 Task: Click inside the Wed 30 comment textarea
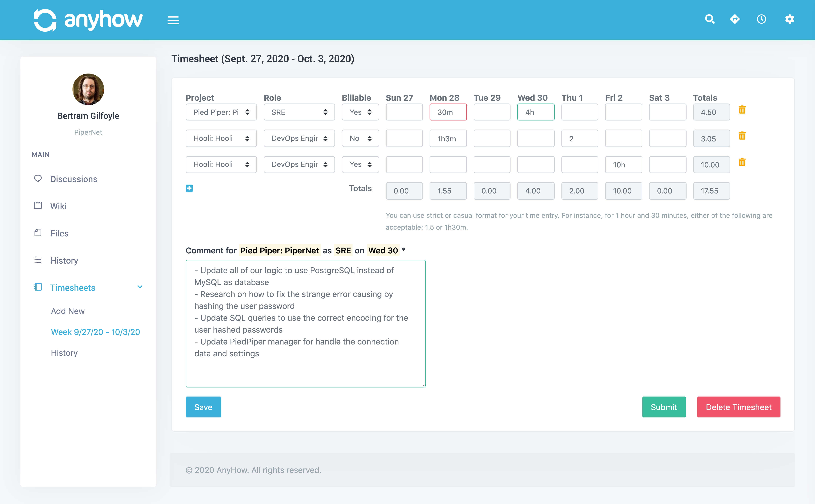click(305, 323)
